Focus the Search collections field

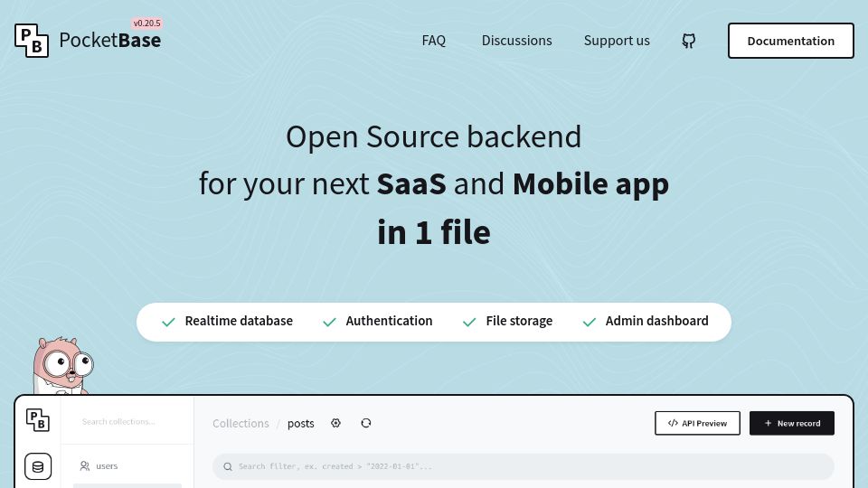pos(127,422)
